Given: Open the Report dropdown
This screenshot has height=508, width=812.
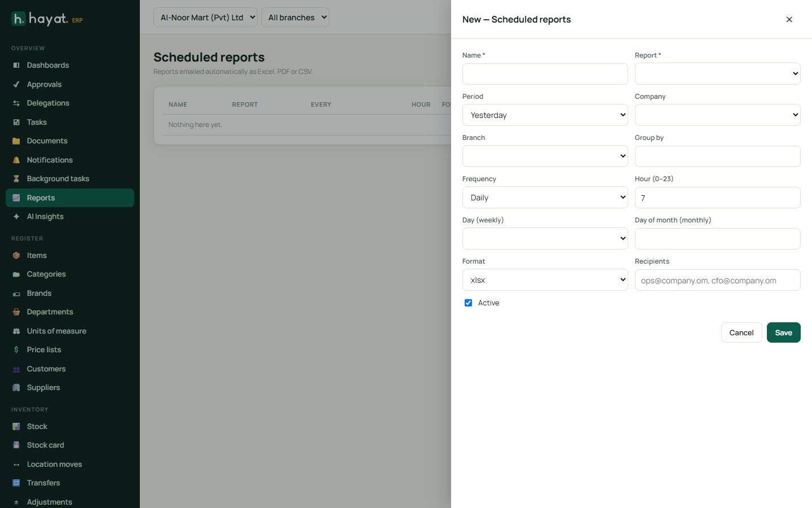Looking at the screenshot, I should tap(717, 74).
